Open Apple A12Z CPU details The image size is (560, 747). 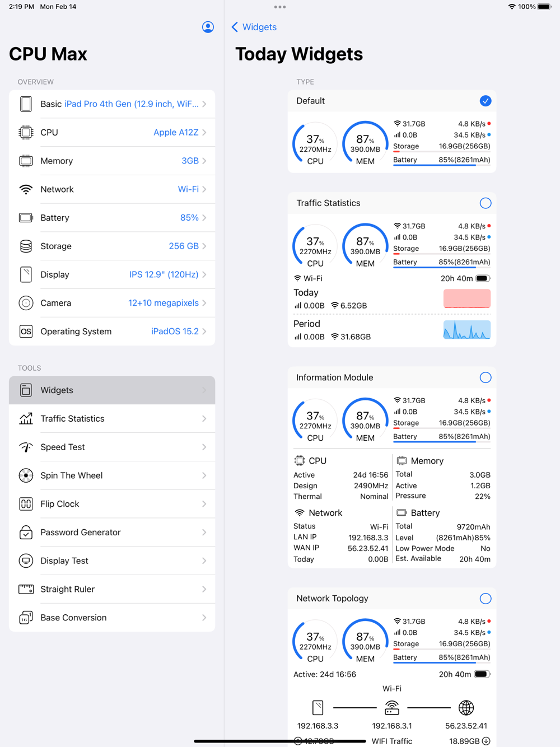(176, 132)
